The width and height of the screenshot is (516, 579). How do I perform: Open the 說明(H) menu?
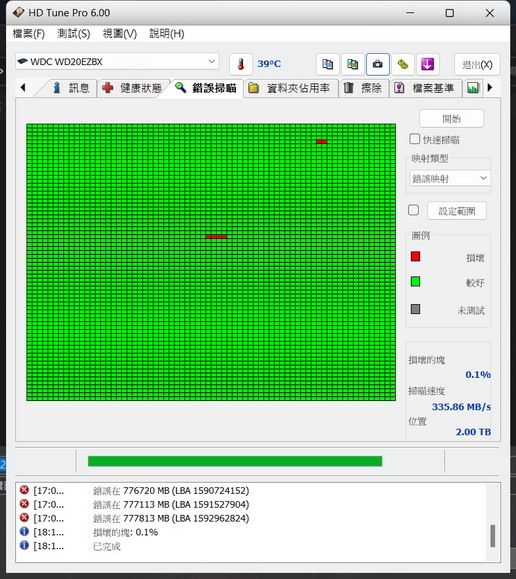click(167, 34)
